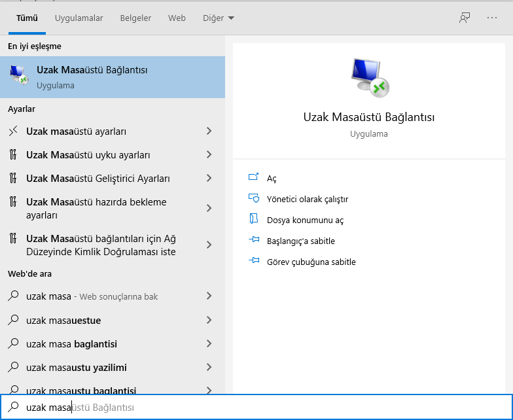Click the Görev çubuğuna sabitle pin icon

[x=254, y=262]
